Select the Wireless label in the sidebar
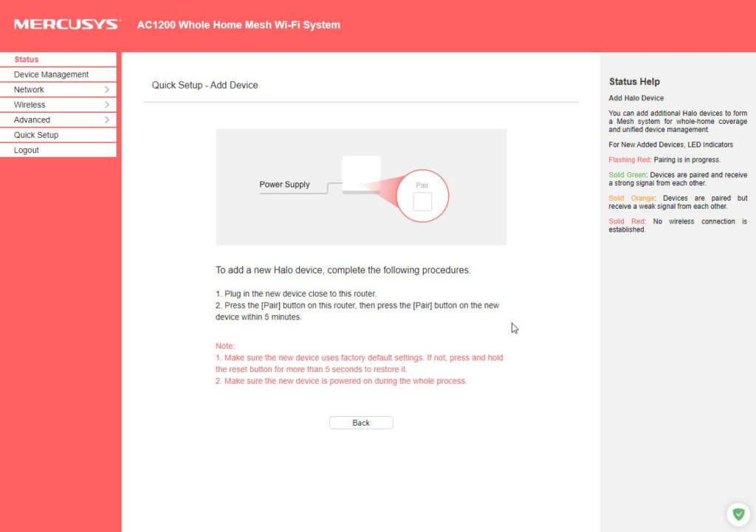This screenshot has width=756, height=532. point(30,105)
